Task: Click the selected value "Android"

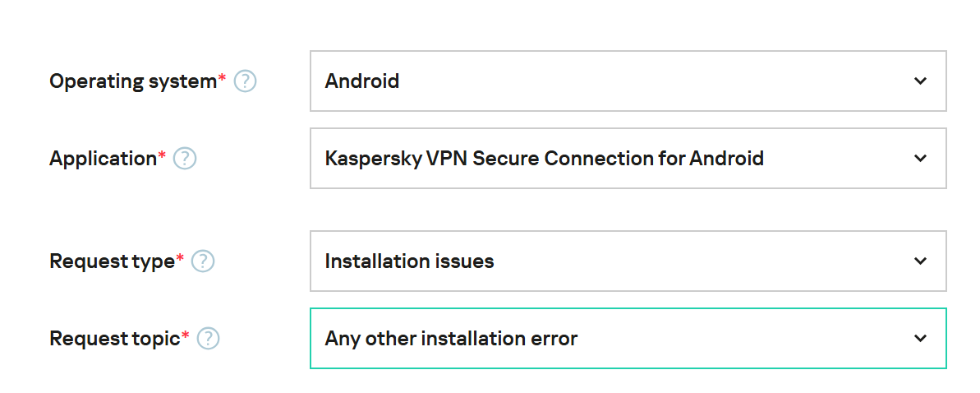Action: (362, 81)
